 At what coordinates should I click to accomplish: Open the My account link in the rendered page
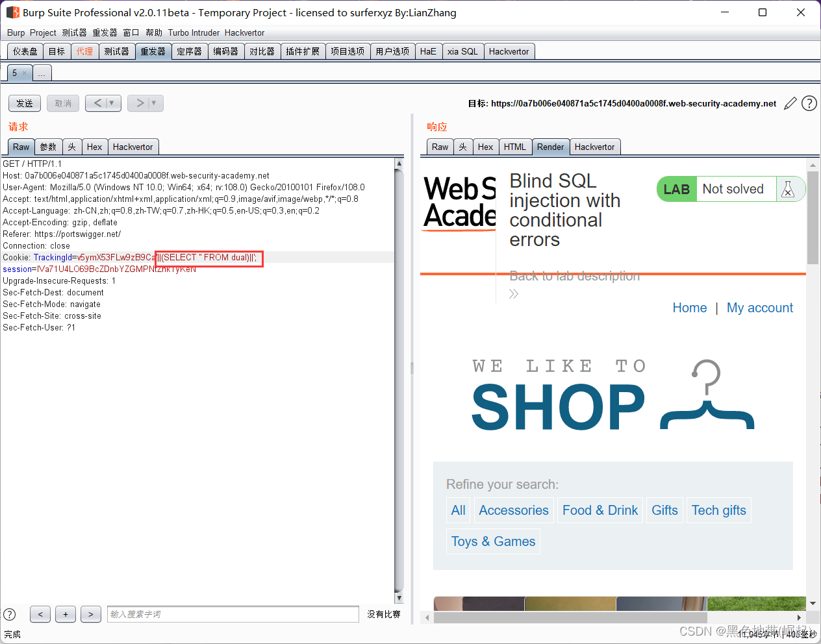click(x=760, y=308)
